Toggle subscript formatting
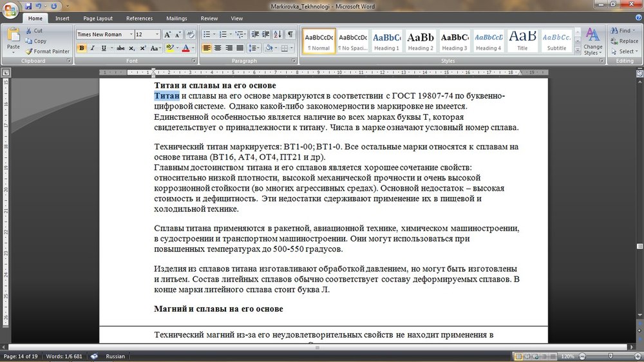The width and height of the screenshot is (644, 362). point(131,48)
